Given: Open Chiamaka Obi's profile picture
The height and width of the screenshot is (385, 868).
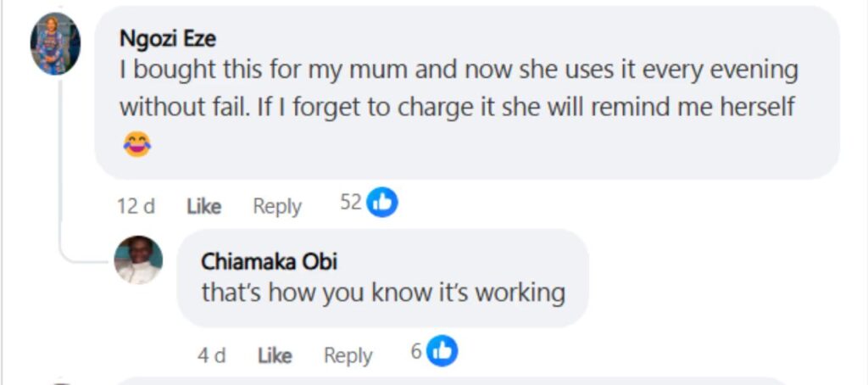Looking at the screenshot, I should click(138, 259).
